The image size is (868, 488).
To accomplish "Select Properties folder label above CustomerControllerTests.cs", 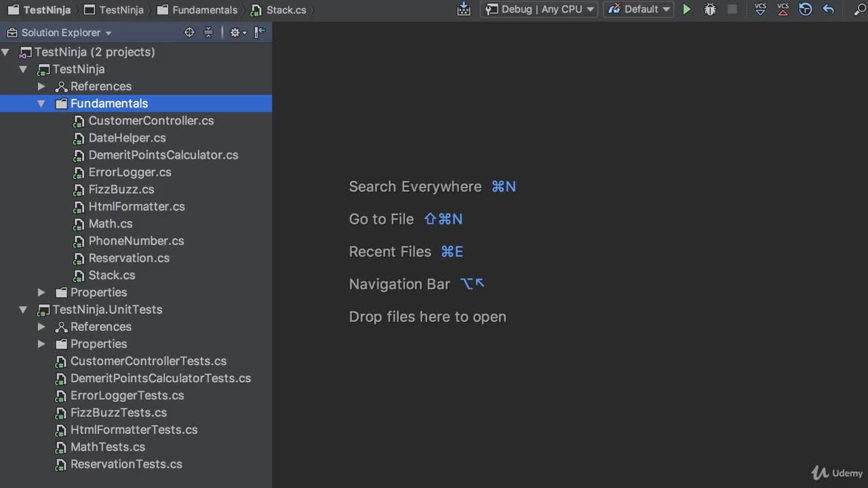I will [99, 344].
